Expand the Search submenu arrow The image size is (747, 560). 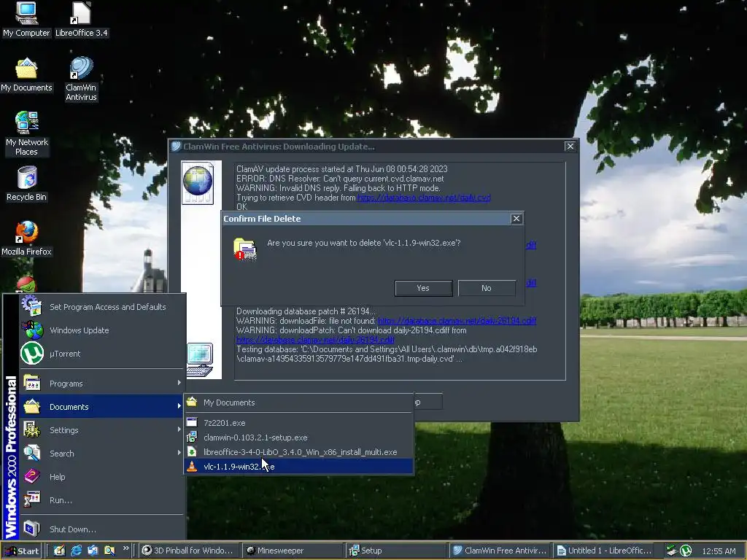click(x=179, y=453)
